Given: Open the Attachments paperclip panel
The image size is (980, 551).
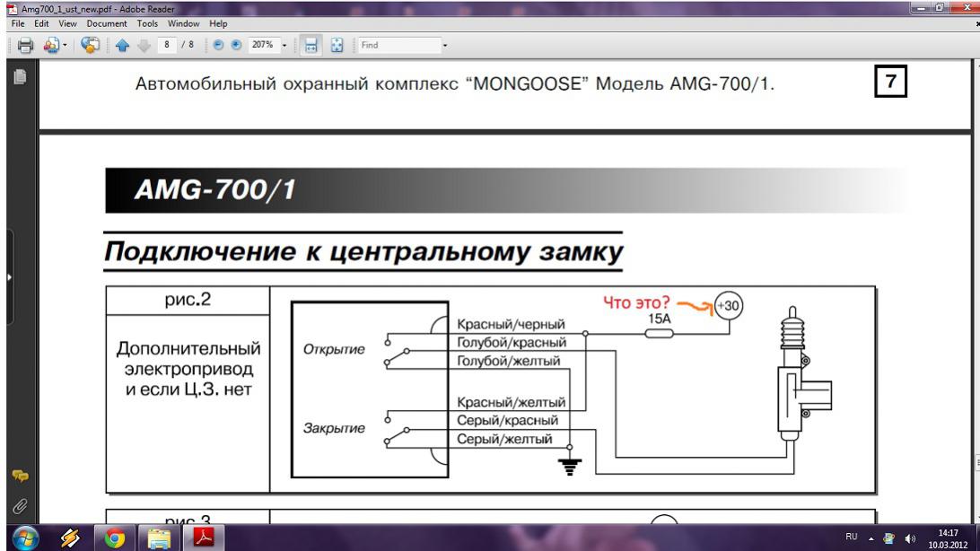Looking at the screenshot, I should (19, 506).
